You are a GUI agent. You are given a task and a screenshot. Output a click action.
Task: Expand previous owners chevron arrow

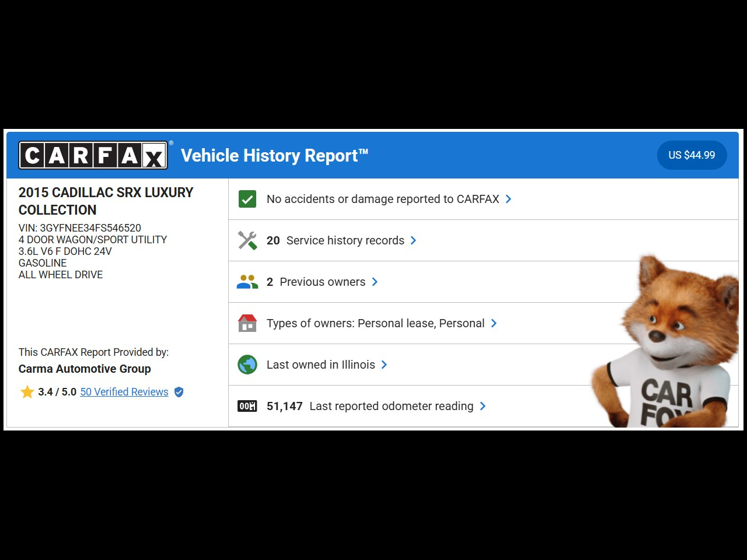tap(375, 282)
